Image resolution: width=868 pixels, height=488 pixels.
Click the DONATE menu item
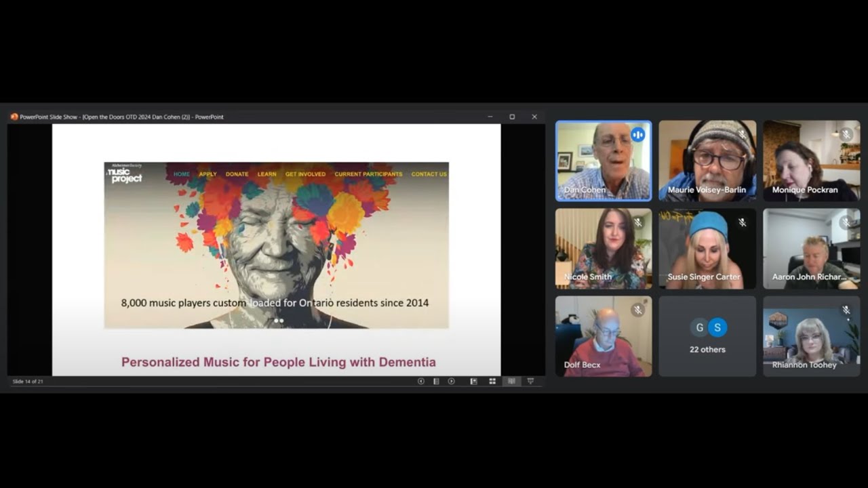(237, 174)
